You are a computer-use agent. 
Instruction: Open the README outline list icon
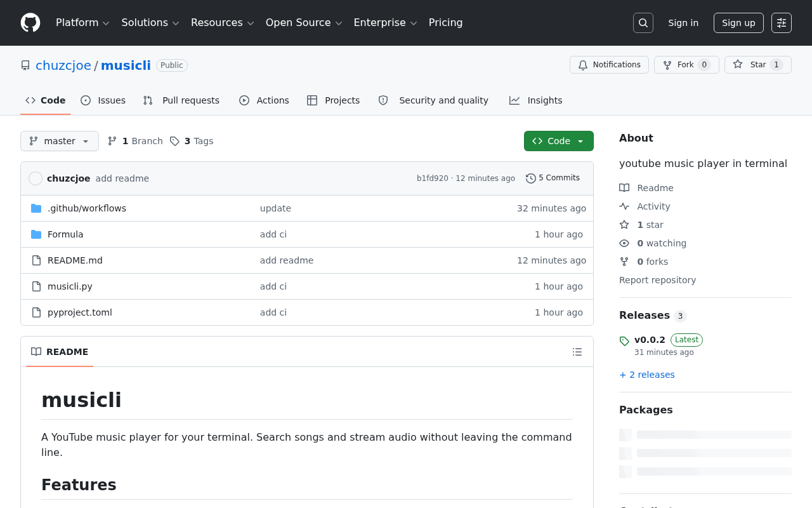pos(577,352)
